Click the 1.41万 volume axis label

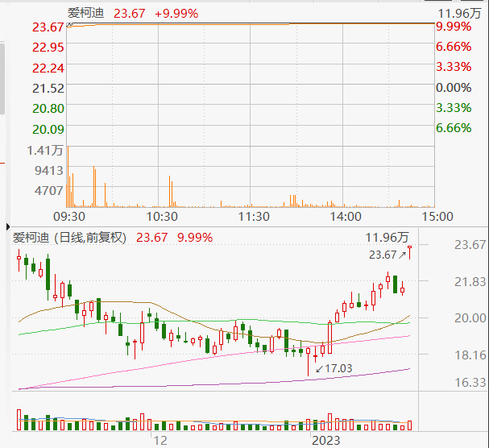click(45, 151)
